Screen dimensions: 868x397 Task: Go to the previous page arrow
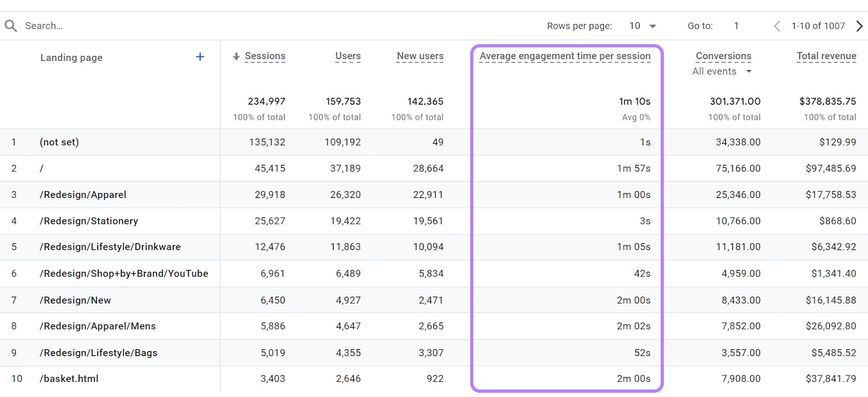click(x=777, y=26)
